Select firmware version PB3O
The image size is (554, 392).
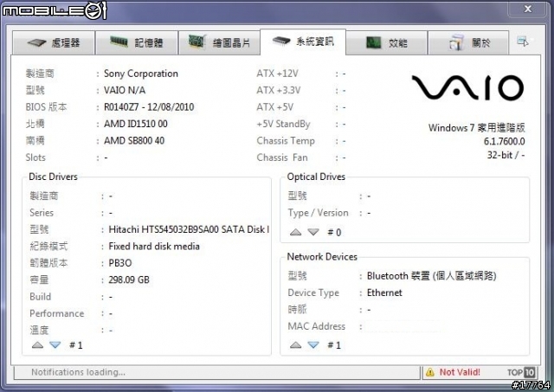120,263
